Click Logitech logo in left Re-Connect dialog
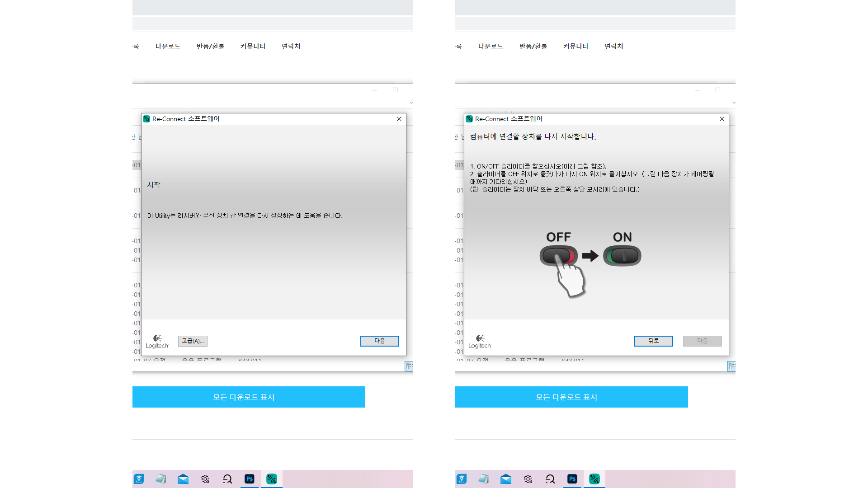The height and width of the screenshot is (488, 868). pyautogui.click(x=157, y=341)
